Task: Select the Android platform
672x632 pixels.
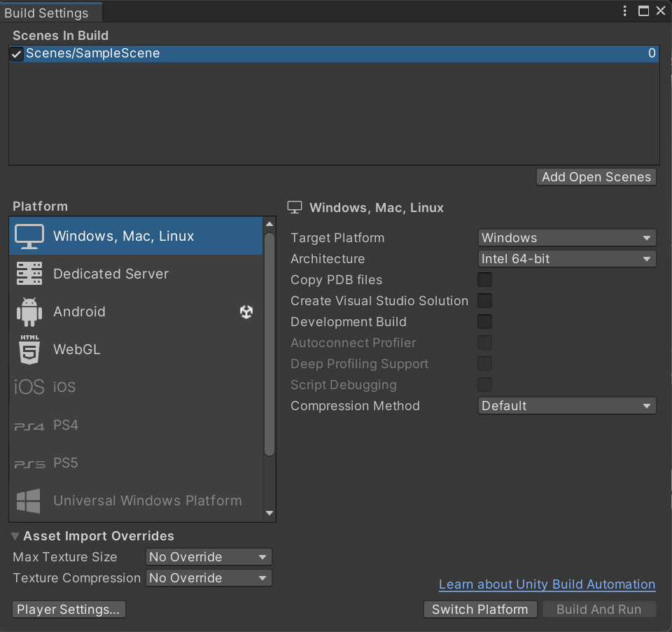Action: point(136,311)
